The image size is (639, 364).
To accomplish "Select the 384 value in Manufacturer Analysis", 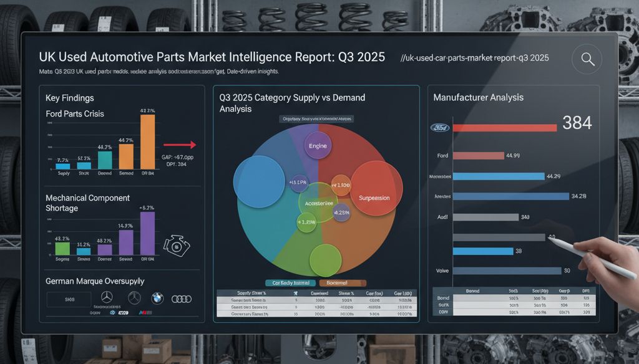I will pos(578,123).
